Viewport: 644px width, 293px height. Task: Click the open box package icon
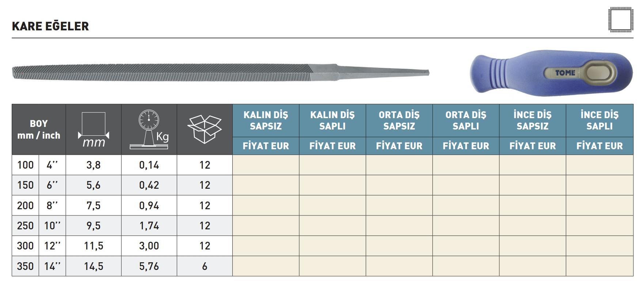pyautogui.click(x=205, y=129)
